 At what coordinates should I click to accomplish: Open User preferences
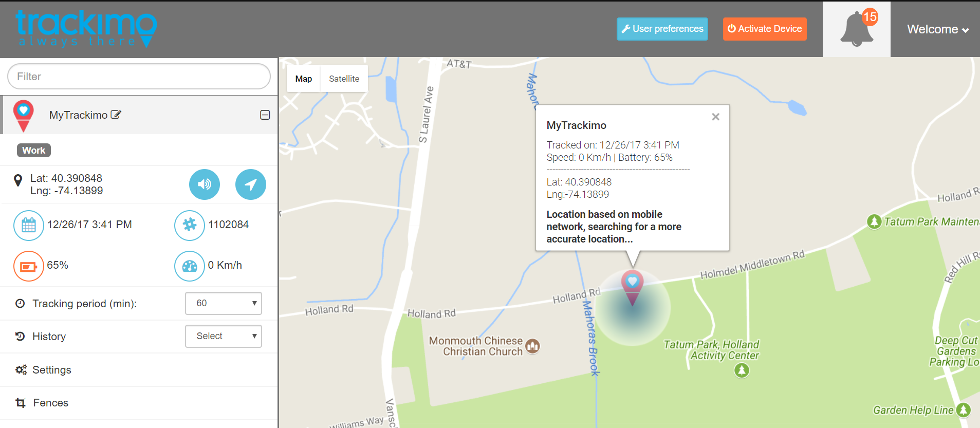(662, 29)
